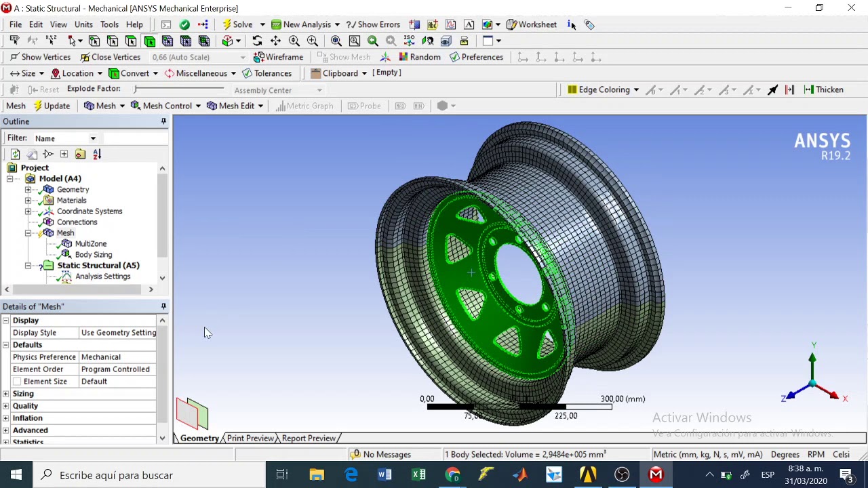Screen dimensions: 868x488
Task: Click the Outline filter text field
Action: [x=136, y=138]
